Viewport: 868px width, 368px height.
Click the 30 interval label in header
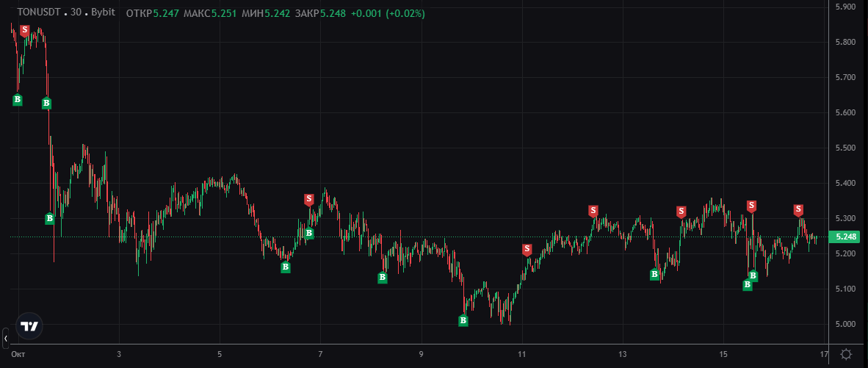point(76,12)
